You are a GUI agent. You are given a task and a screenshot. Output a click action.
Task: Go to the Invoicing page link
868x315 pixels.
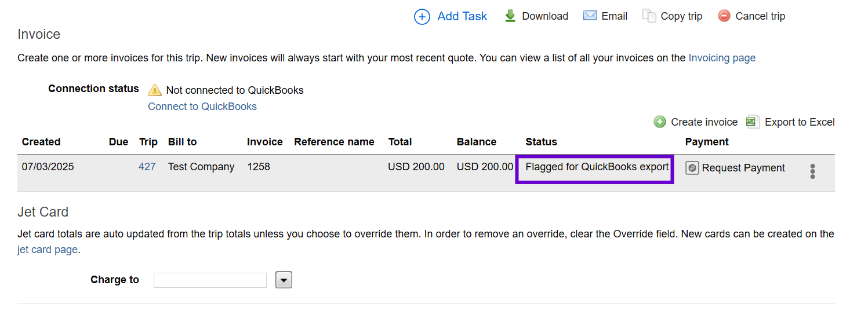722,58
